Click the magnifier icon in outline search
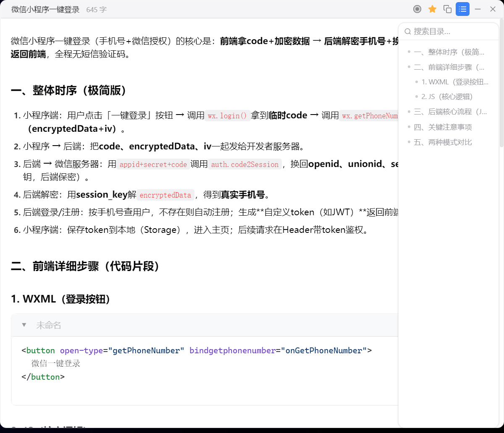504x433 pixels. pyautogui.click(x=407, y=31)
